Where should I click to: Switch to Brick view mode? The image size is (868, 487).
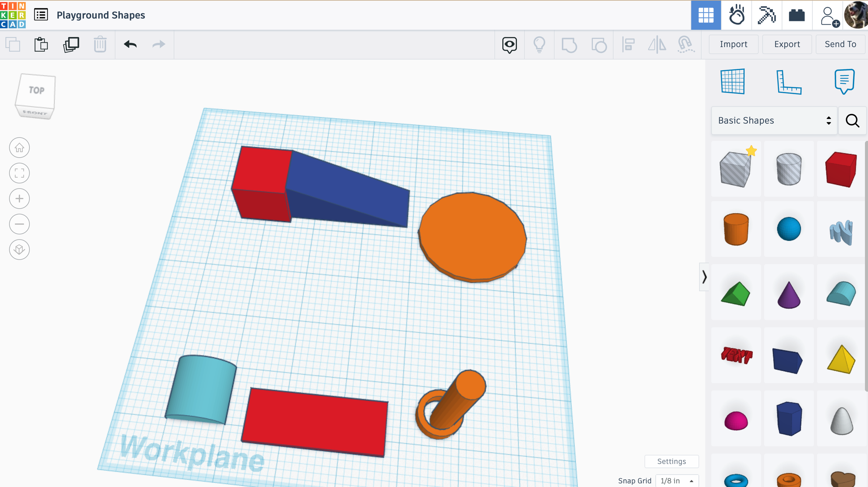tap(797, 15)
